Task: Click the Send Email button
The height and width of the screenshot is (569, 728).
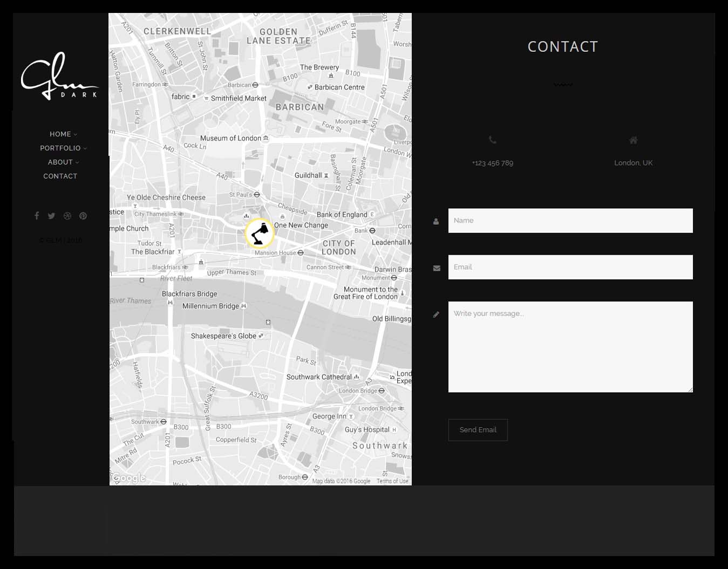Action: pos(478,430)
